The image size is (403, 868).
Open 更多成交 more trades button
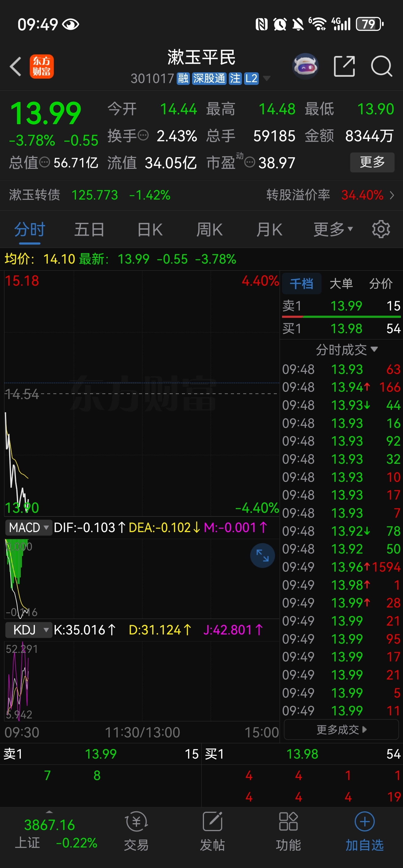click(x=341, y=729)
